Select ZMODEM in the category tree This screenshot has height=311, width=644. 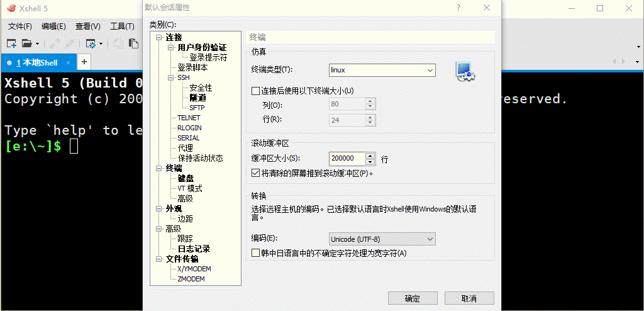click(x=191, y=279)
